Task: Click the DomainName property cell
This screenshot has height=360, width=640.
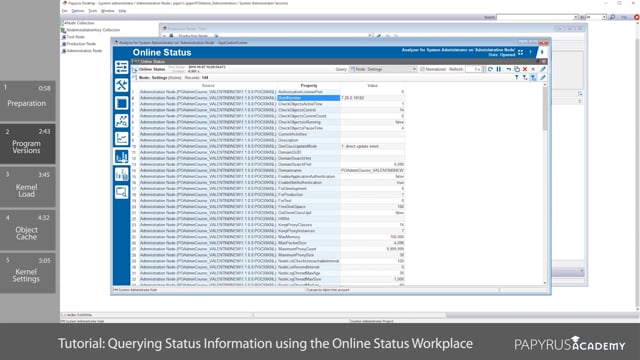Action: point(309,170)
